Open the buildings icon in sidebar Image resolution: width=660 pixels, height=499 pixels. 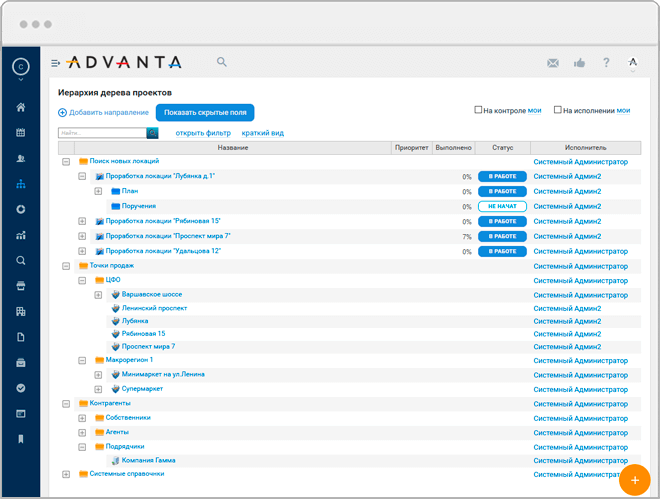tap(21, 311)
